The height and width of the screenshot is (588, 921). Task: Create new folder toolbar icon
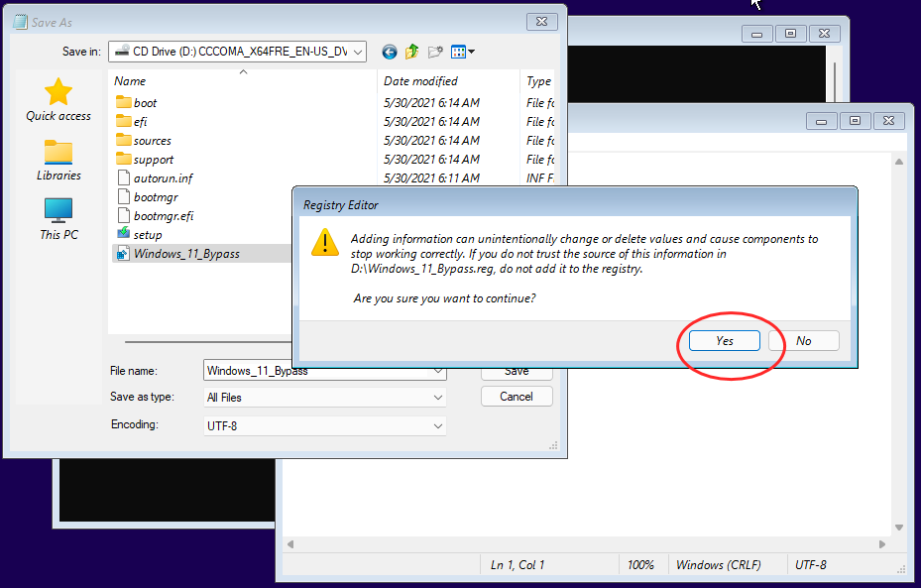click(x=435, y=52)
